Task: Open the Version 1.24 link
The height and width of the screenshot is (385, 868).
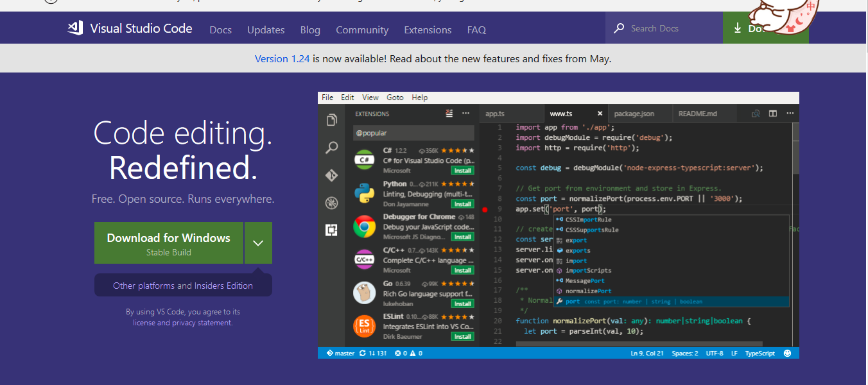Action: pos(282,58)
